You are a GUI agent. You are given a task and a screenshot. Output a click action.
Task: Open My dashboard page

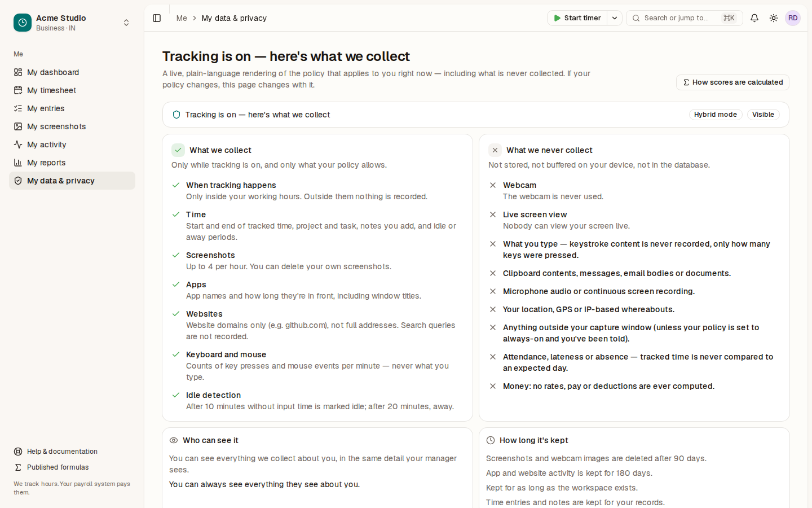[72, 72]
